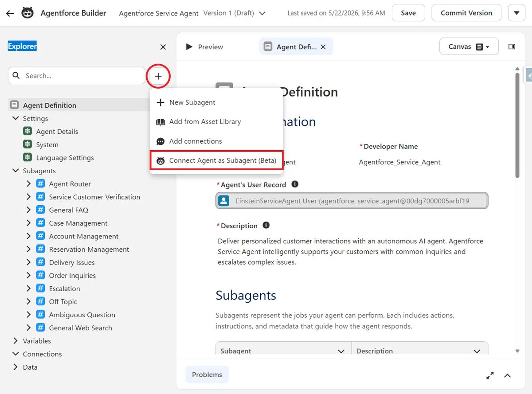Expand the Ambiguous Question subagent
This screenshot has width=532, height=394.
pos(28,315)
